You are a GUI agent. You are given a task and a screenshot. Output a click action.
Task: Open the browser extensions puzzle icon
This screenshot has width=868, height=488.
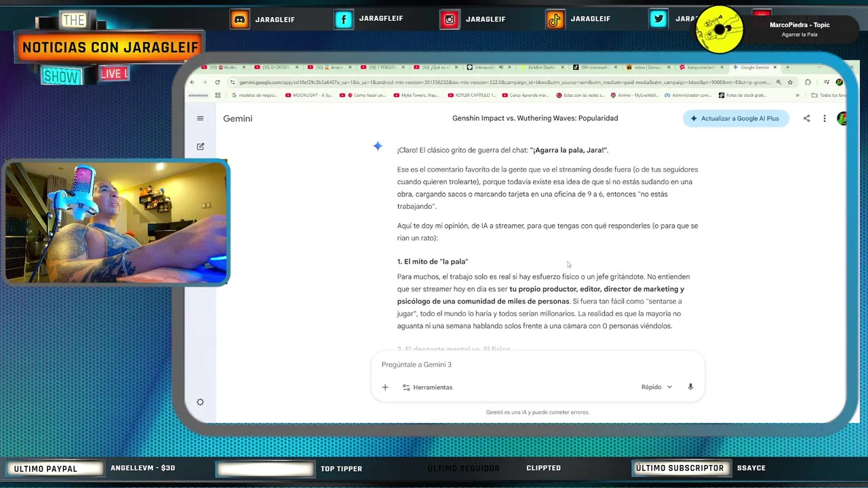pyautogui.click(x=808, y=82)
